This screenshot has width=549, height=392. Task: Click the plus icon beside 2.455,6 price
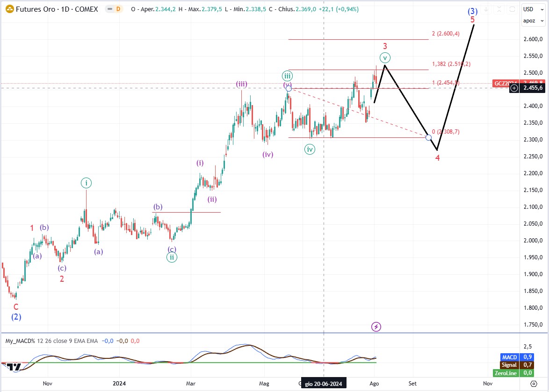(514, 88)
